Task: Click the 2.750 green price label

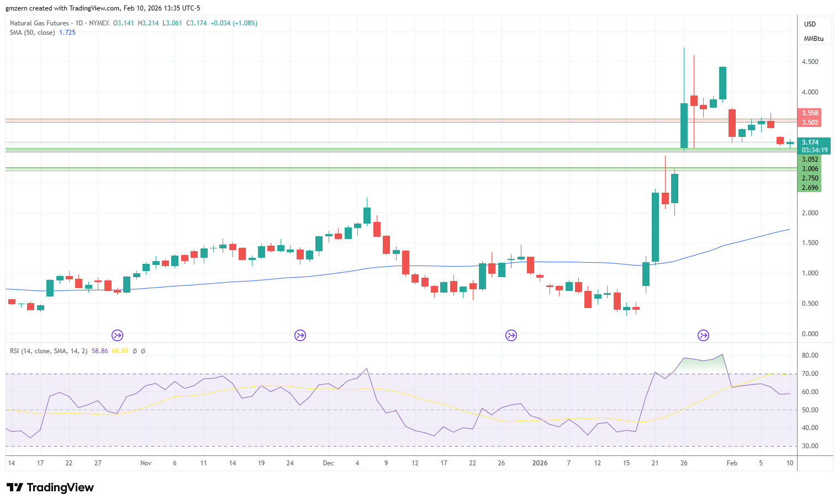Action: [x=810, y=178]
